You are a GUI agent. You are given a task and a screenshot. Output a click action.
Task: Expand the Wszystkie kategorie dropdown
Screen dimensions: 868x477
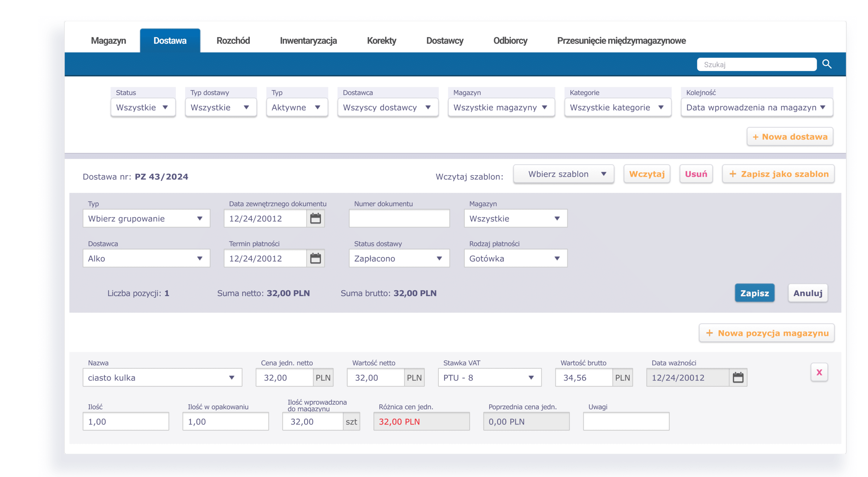[618, 108]
